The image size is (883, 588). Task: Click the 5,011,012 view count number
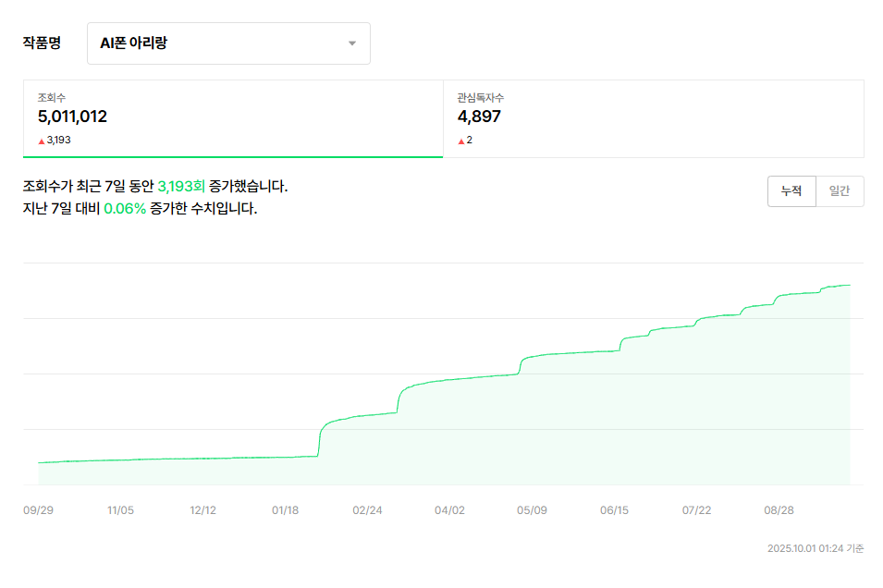point(72,116)
